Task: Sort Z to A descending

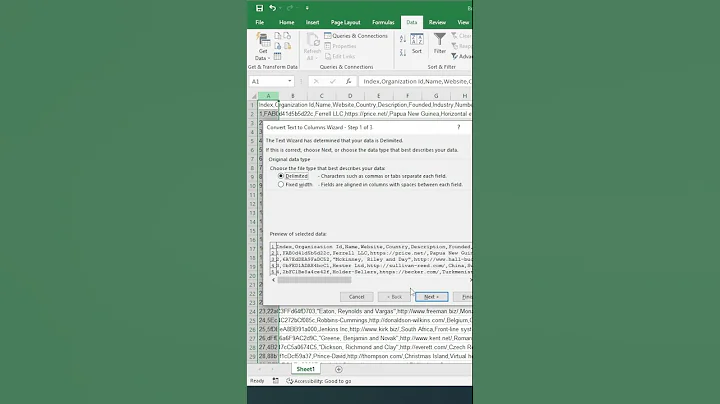Action: (403, 53)
